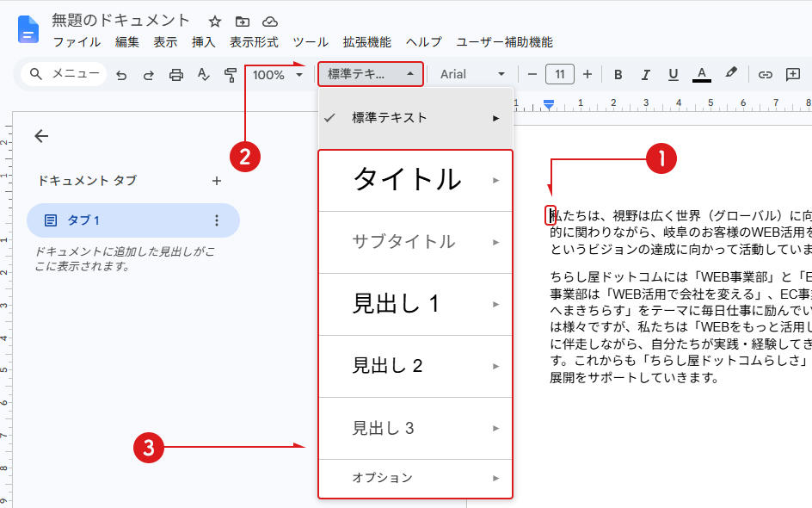The height and width of the screenshot is (508, 812).
Task: Insert a link with the link icon
Action: [x=766, y=75]
